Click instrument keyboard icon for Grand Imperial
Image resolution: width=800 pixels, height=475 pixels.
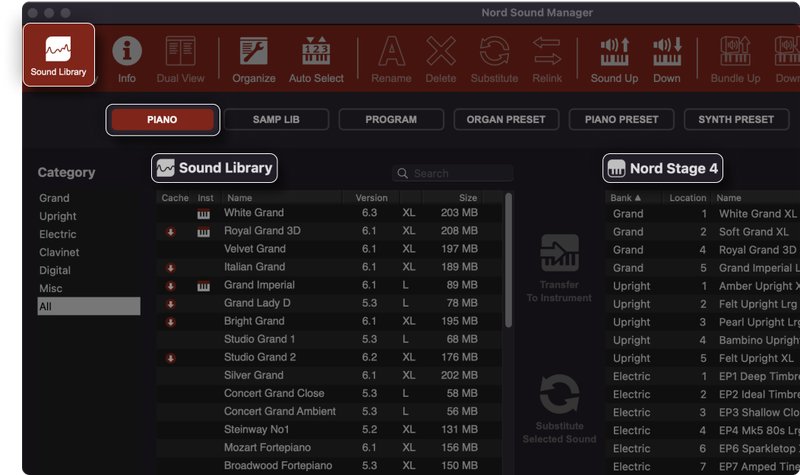coord(204,287)
